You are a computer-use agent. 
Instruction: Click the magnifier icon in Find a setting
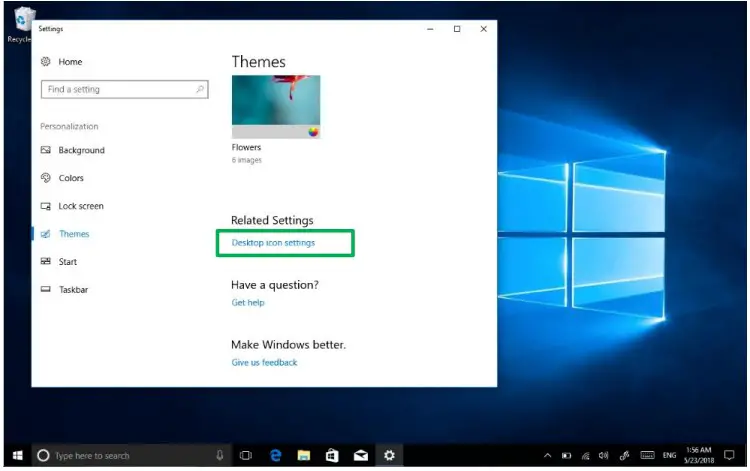199,89
